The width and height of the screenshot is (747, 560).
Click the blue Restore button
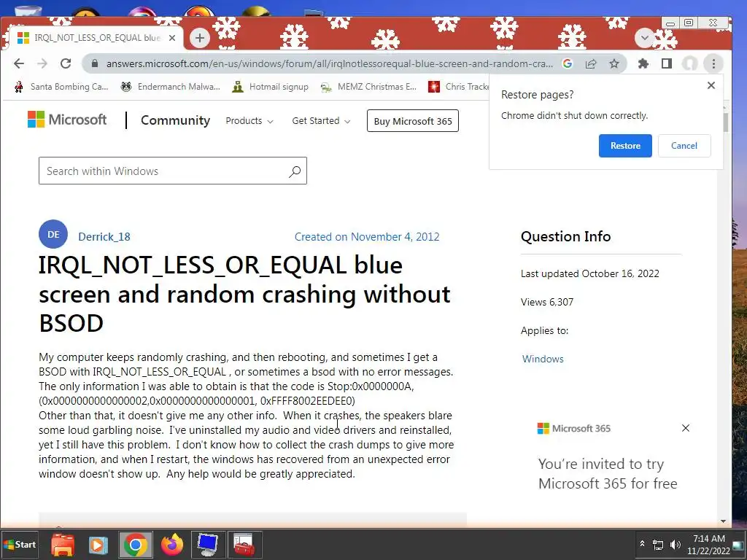pyautogui.click(x=625, y=146)
